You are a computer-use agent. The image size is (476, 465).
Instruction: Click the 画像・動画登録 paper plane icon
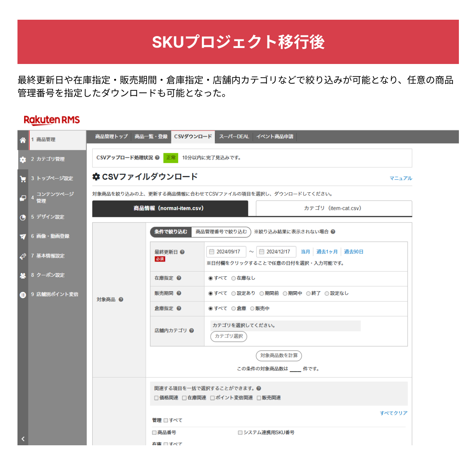pyautogui.click(x=22, y=236)
